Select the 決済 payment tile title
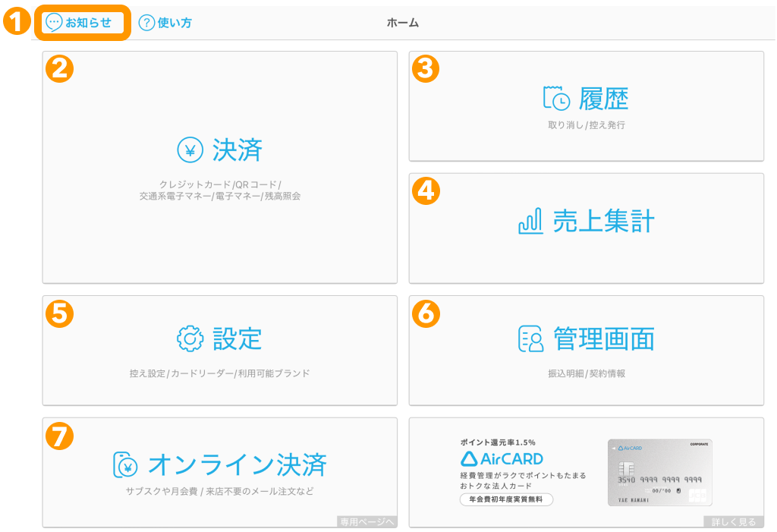 (x=238, y=150)
